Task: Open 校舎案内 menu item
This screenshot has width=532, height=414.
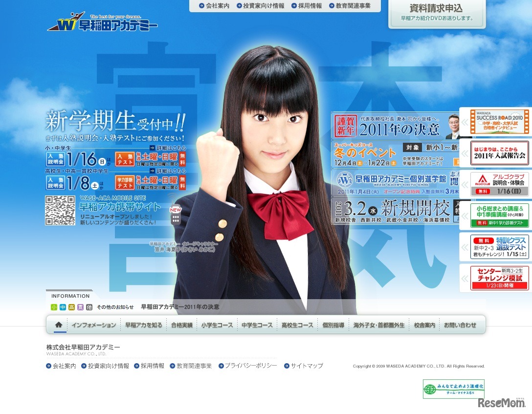Action: tap(424, 325)
